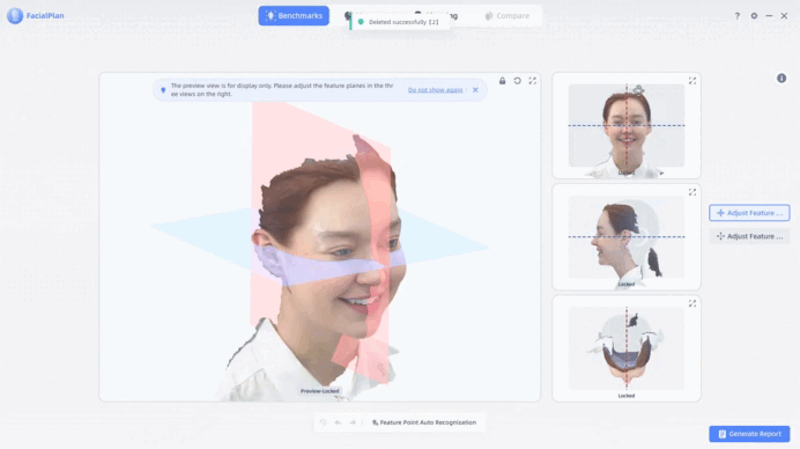Click the 'Locked' label under jaw view

(627, 395)
